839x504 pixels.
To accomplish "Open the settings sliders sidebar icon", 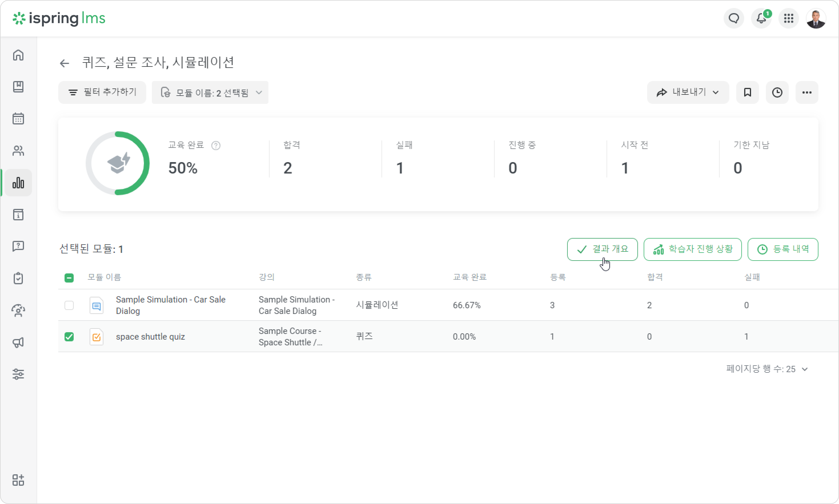I will pos(18,374).
